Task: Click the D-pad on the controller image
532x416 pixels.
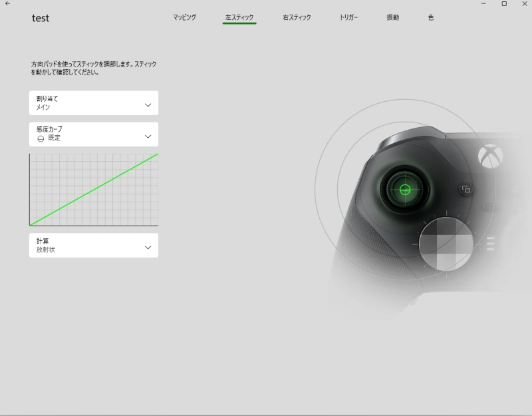Action: click(x=446, y=244)
